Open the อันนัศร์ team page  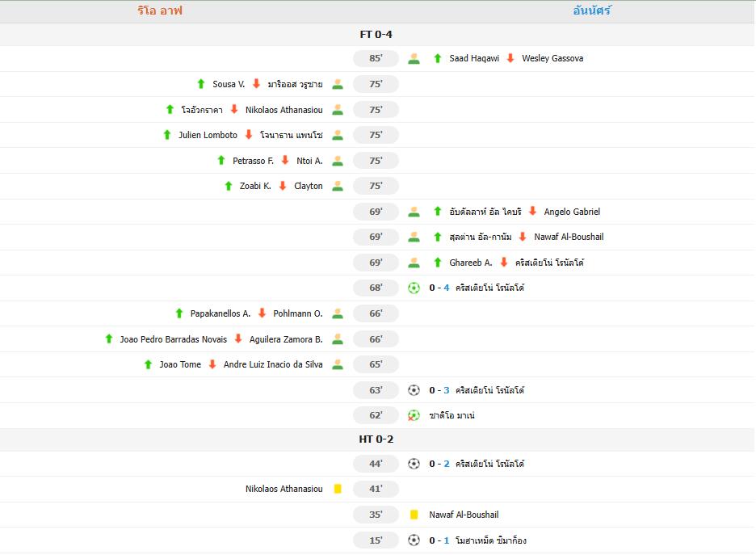coord(590,11)
